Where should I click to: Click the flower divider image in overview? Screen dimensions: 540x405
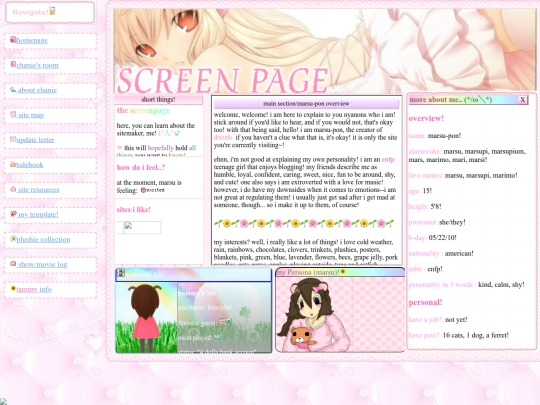point(304,224)
